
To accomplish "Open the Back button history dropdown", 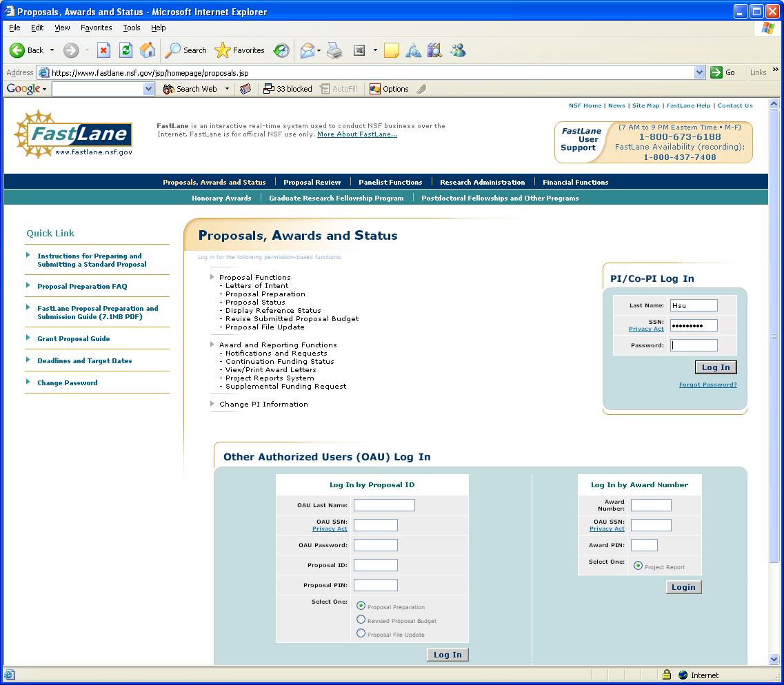I will [x=52, y=50].
